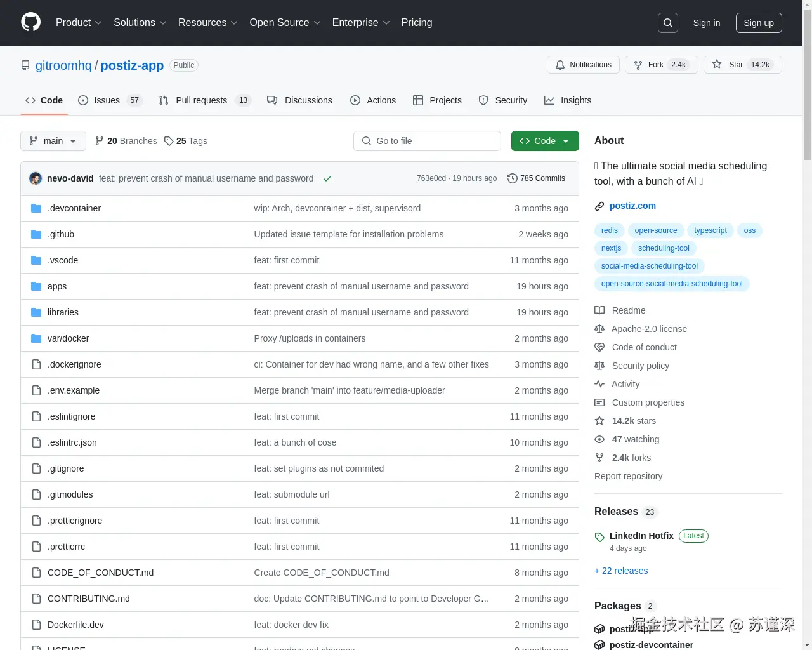Click the link icon beside postiz.com
812x650 pixels.
click(x=599, y=206)
